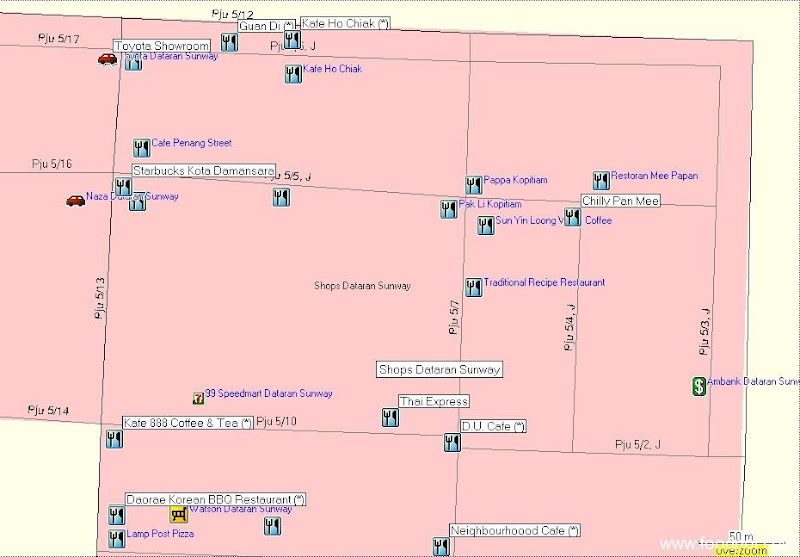Viewport: 800px width, 557px height.
Task: Select the Restoran Mee Papan restaurant icon
Action: click(601, 181)
